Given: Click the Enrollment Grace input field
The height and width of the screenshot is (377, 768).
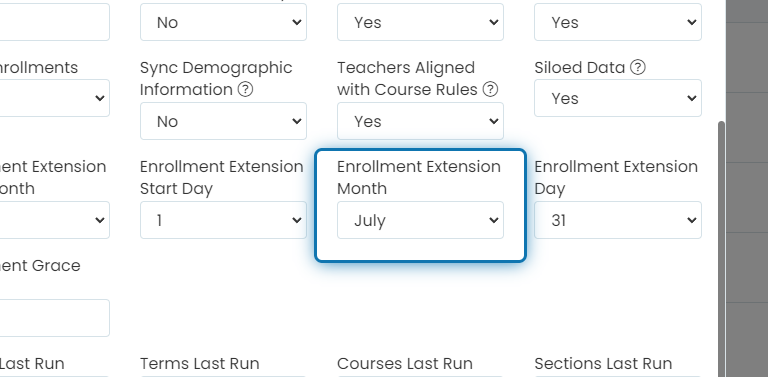Looking at the screenshot, I should point(54,318).
